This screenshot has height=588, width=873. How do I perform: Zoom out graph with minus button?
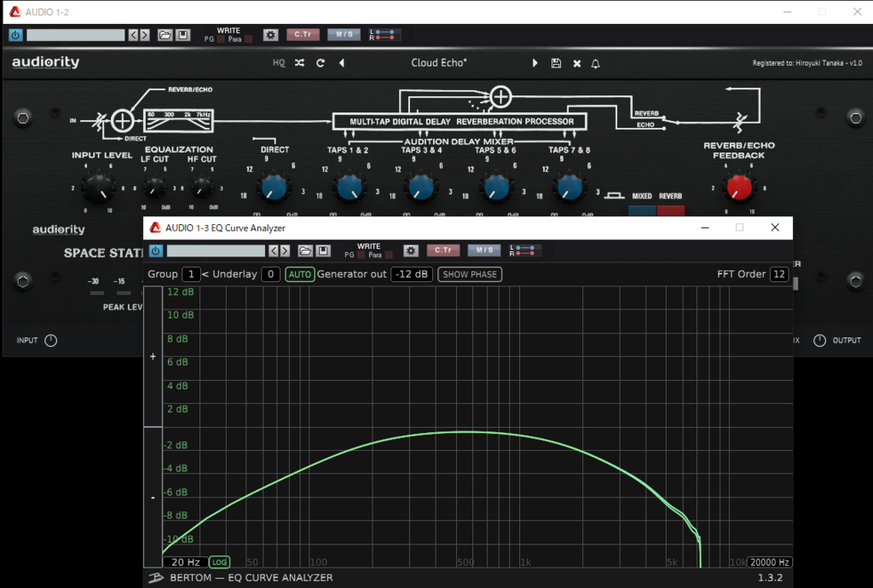point(153,498)
